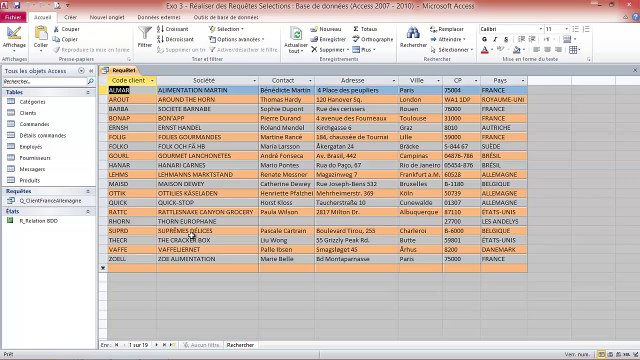Apply bold formatting (G)
The height and width of the screenshot is (360, 640).
pos(484,39)
